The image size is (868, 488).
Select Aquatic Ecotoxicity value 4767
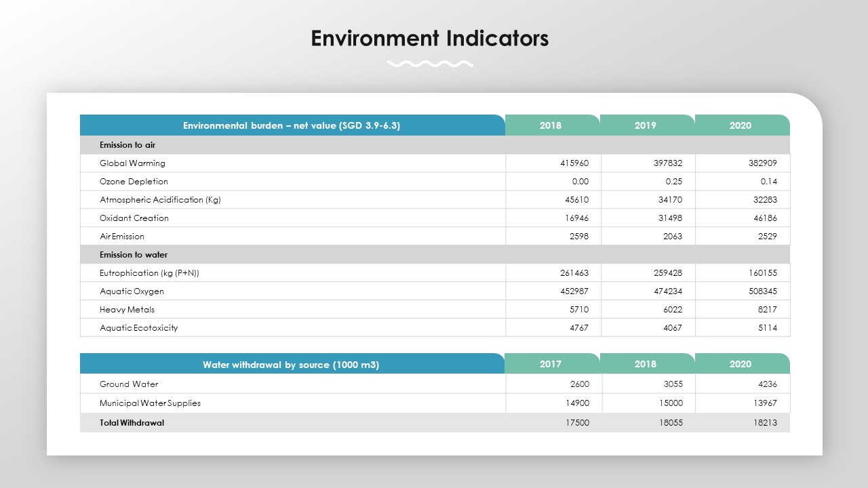pos(579,328)
